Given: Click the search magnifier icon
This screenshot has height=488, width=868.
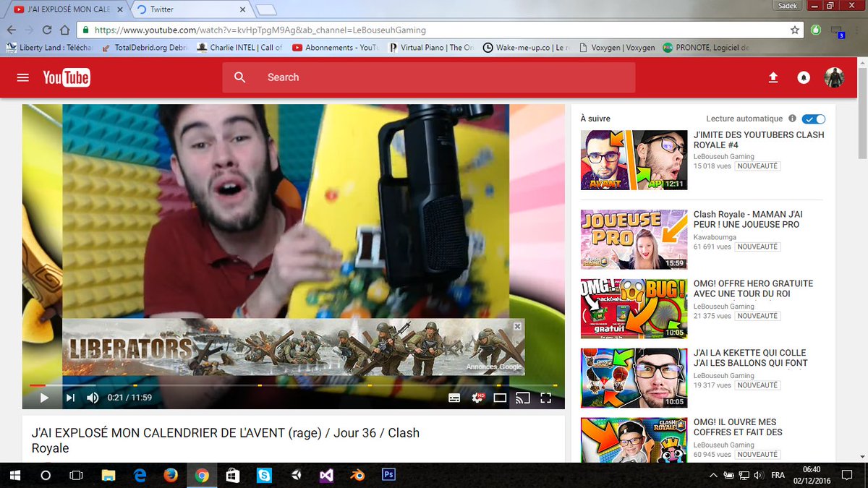Looking at the screenshot, I should 240,77.
